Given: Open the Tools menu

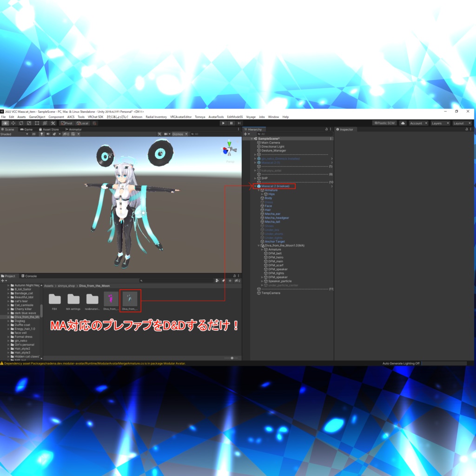Looking at the screenshot, I should (81, 117).
